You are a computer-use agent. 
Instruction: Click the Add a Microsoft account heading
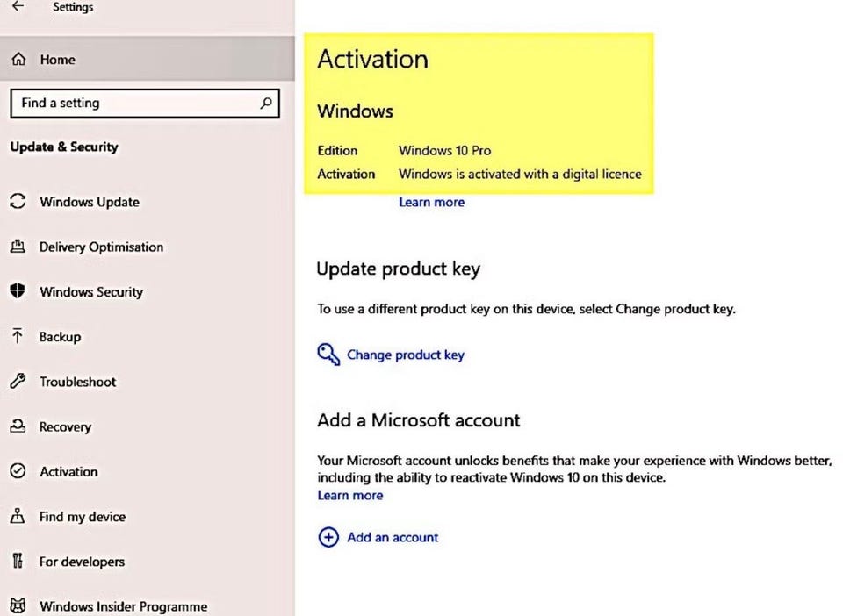tap(418, 420)
